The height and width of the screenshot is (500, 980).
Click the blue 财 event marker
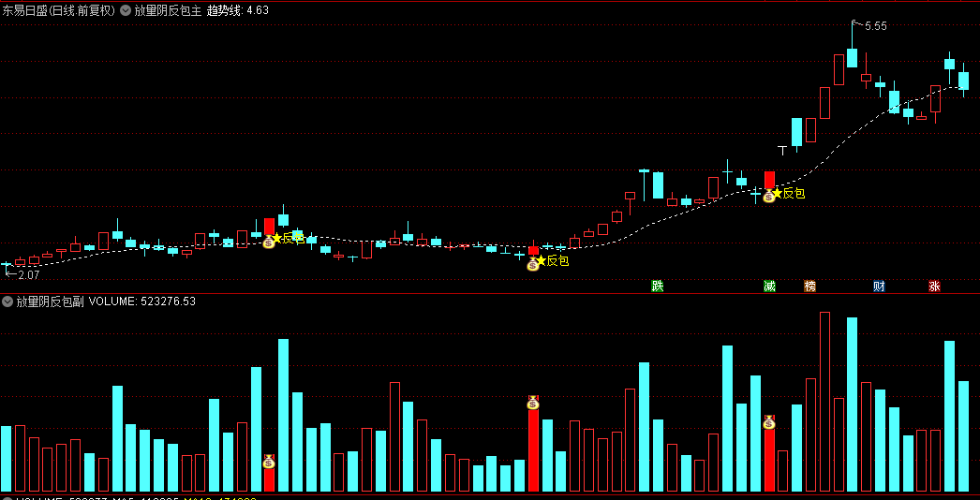point(880,287)
